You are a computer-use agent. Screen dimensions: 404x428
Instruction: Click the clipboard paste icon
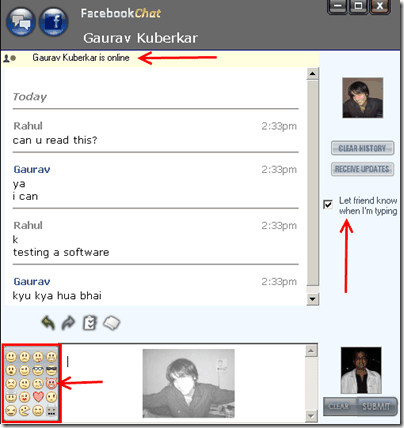(90, 323)
